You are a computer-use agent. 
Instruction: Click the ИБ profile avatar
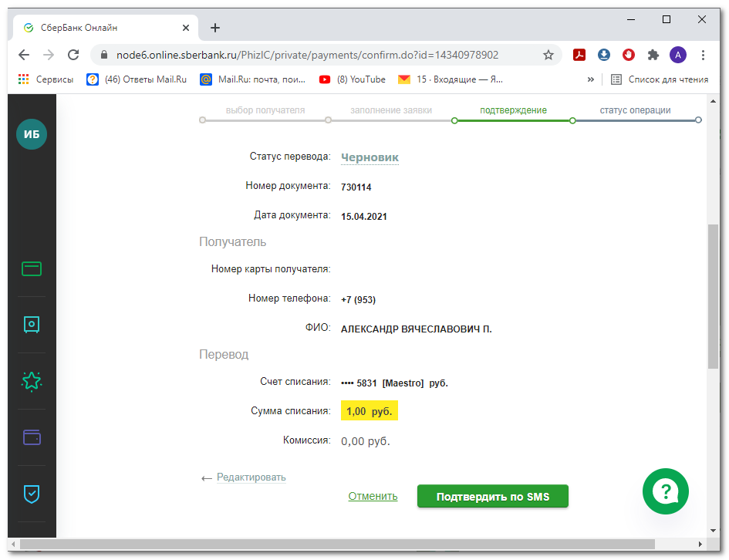pos(32,135)
